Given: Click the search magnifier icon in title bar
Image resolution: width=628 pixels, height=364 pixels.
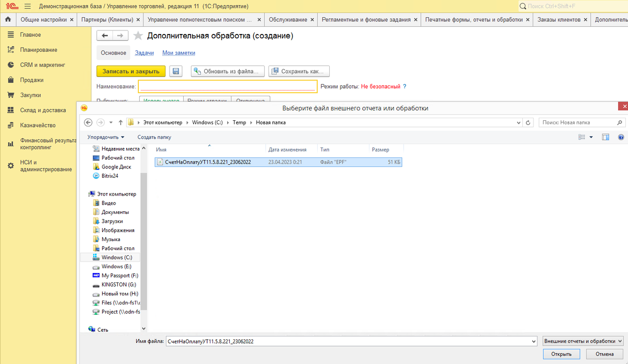Looking at the screenshot, I should point(523,6).
